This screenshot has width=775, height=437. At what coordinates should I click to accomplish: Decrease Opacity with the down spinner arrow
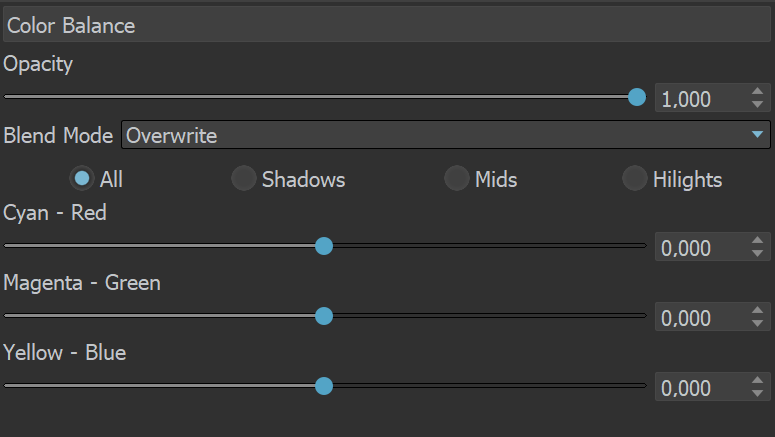(x=757, y=104)
